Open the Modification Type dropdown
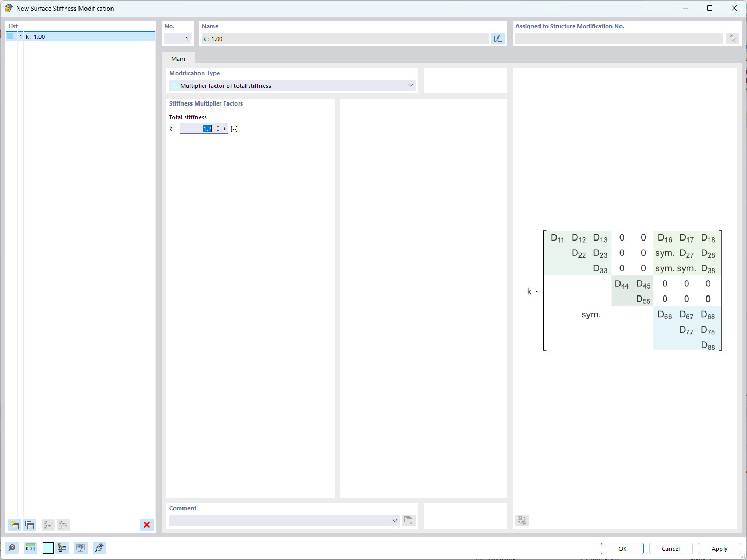 point(411,85)
